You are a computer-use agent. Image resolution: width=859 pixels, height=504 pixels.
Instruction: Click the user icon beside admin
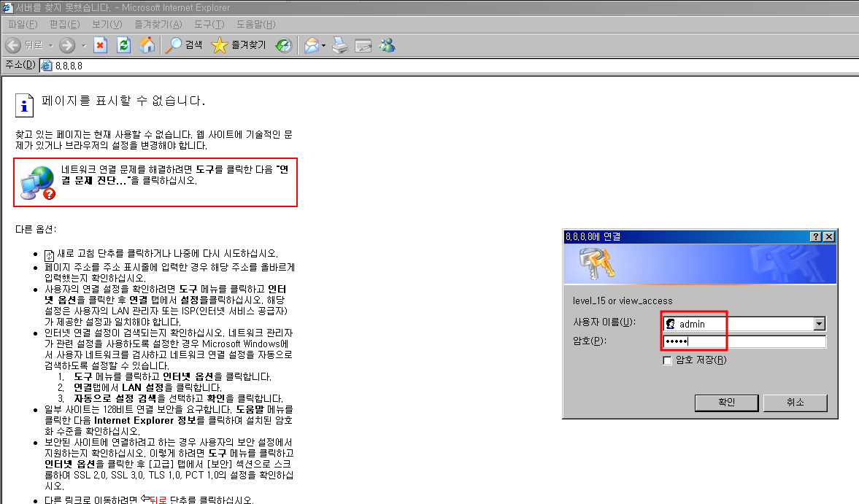pos(670,324)
